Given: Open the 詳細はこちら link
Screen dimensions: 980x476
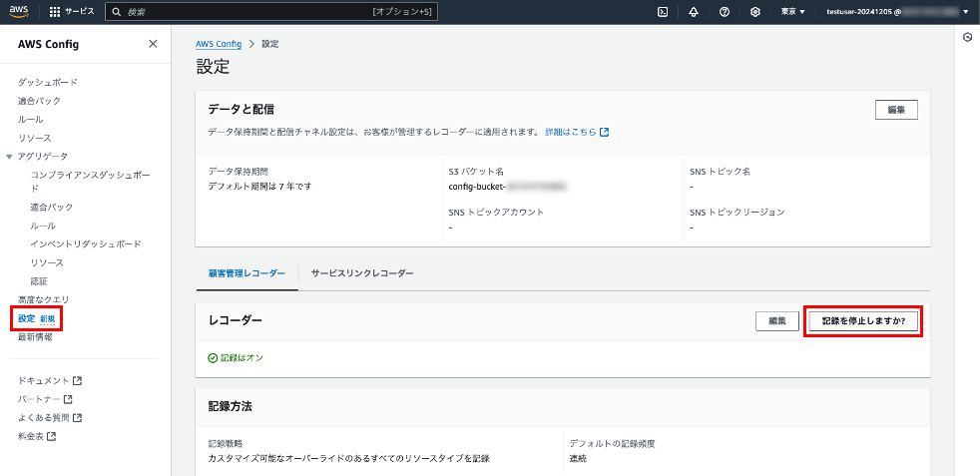Looking at the screenshot, I should pos(577,133).
